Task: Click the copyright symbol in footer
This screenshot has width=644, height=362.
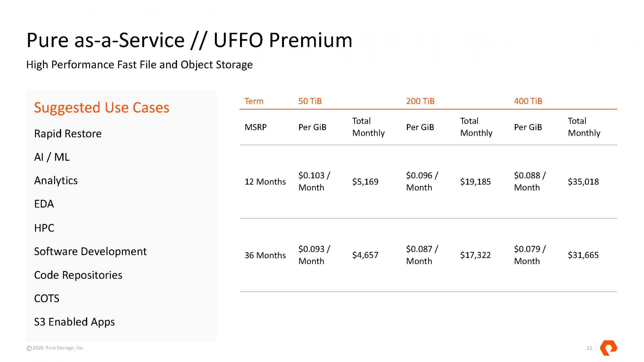Action: point(29,348)
